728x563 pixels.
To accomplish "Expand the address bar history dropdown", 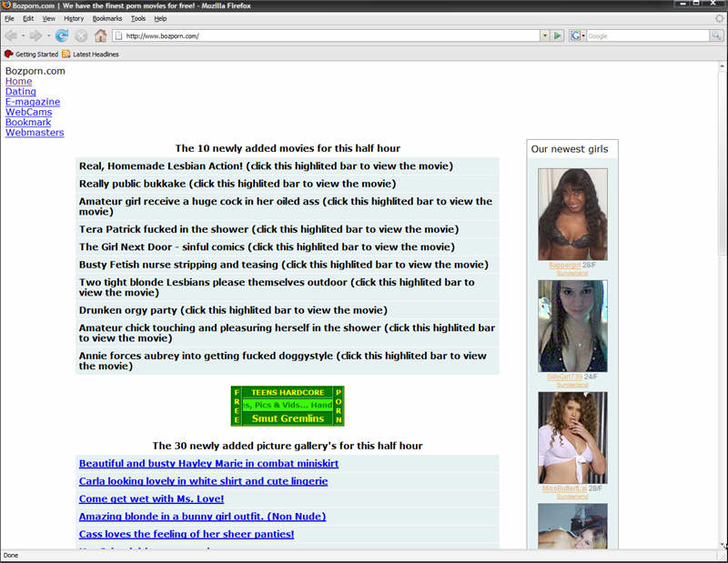I will coord(544,35).
